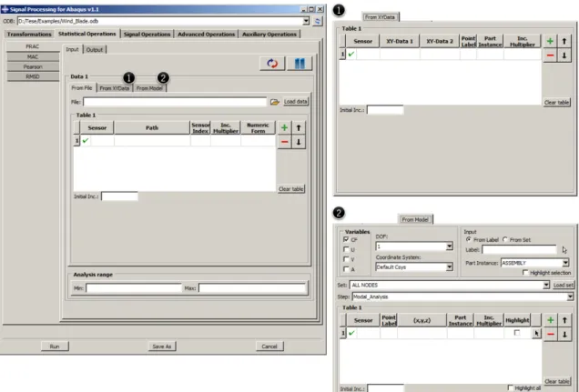This screenshot has height=392, width=579.
Task: Click green plus in From XYData panel table
Action: [550, 41]
